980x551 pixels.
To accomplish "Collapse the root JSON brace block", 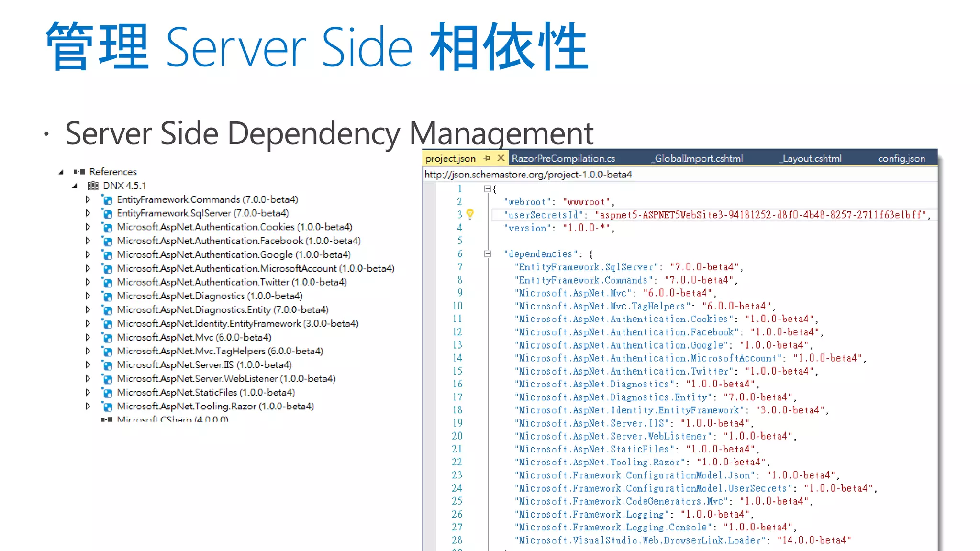I will (487, 189).
